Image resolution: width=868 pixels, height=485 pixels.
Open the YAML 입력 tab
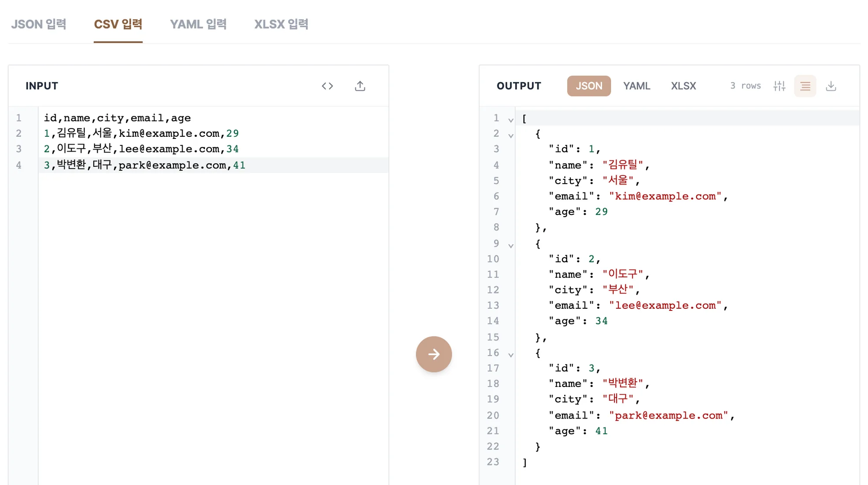tap(198, 24)
